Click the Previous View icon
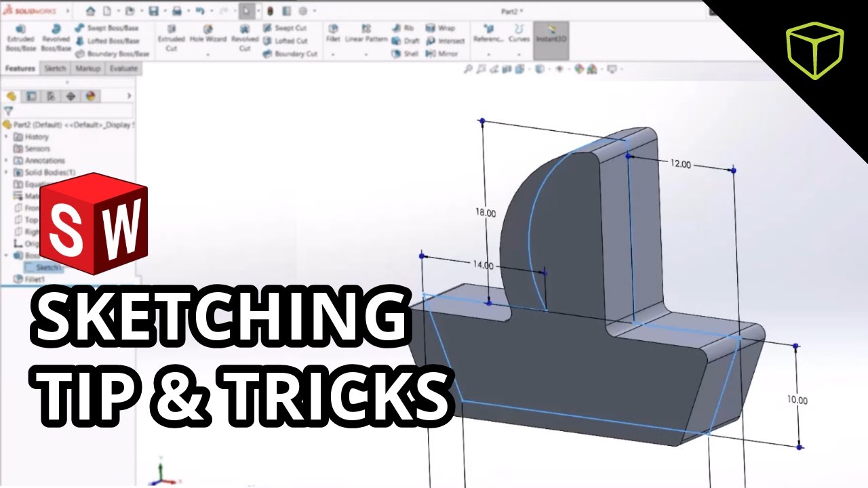 pos(493,69)
